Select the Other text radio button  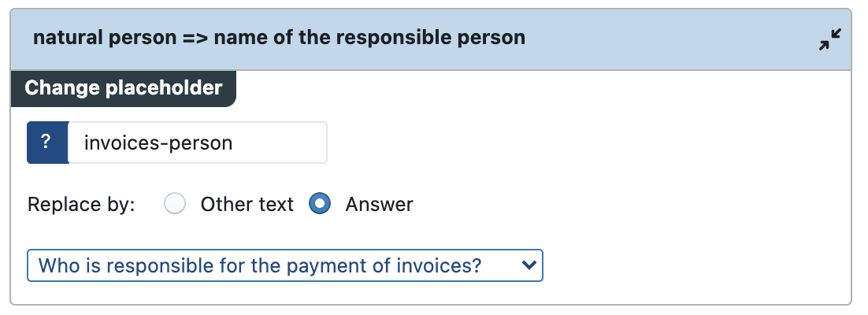pos(175,204)
